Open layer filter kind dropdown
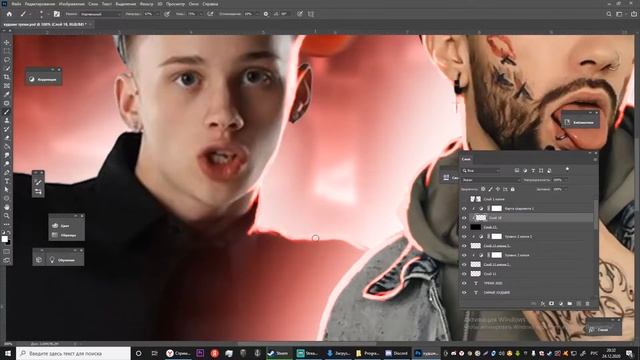 (481, 171)
